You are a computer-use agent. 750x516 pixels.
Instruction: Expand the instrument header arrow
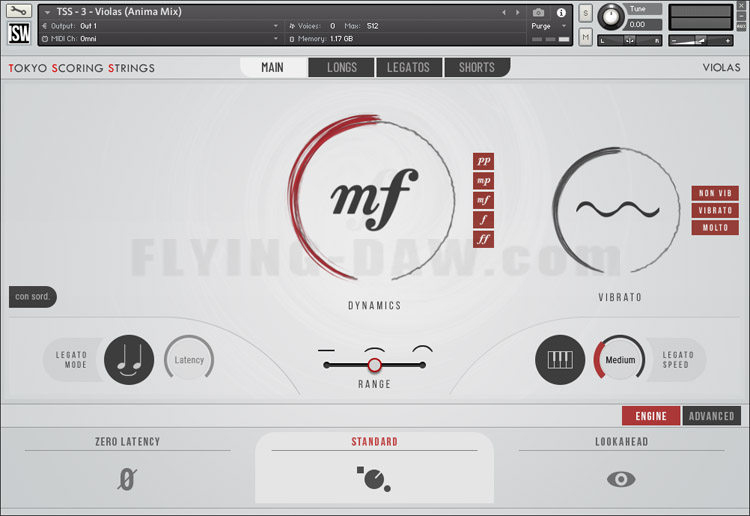[47, 12]
